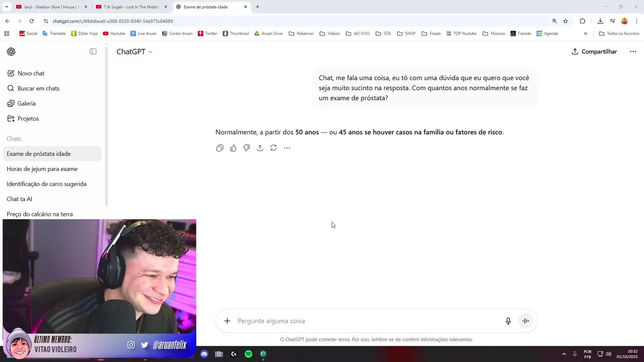
Task: Expand the ChatGPT model selector
Action: point(134,52)
